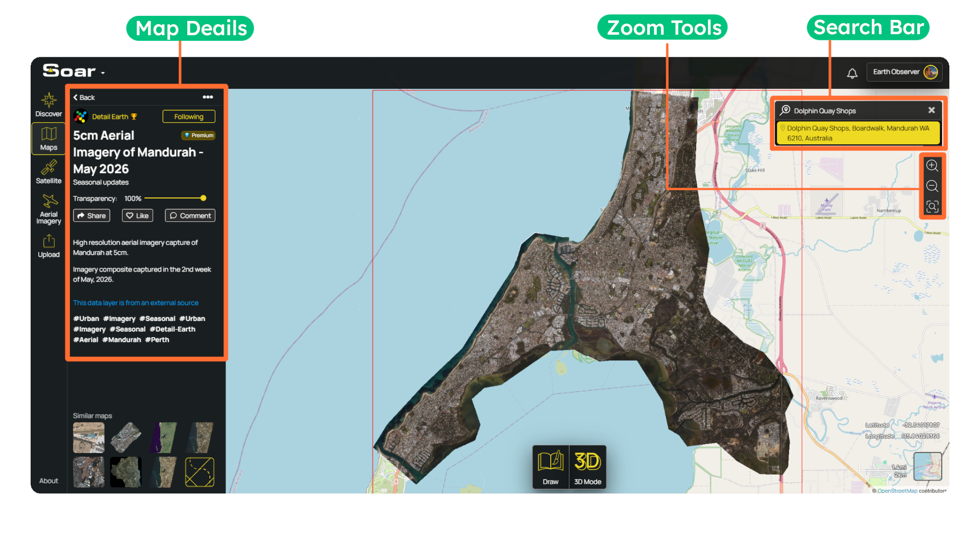Viewport: 980px width, 551px height.
Task: Zoom in on the map
Action: [x=932, y=165]
